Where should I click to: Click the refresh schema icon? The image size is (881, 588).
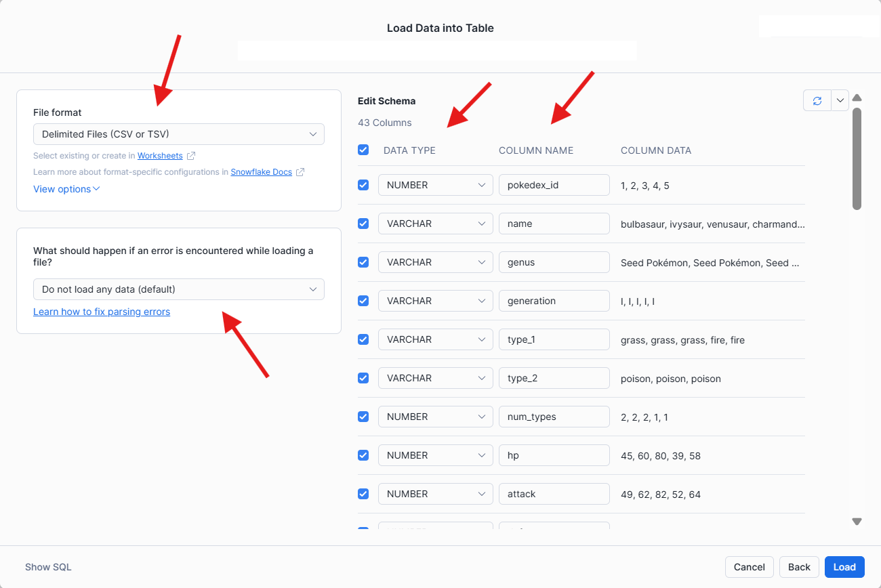click(817, 101)
